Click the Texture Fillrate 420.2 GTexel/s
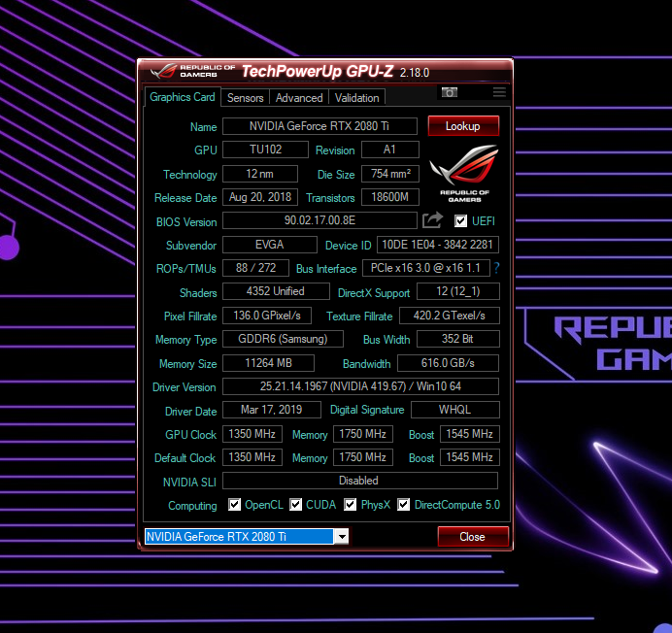 [450, 316]
